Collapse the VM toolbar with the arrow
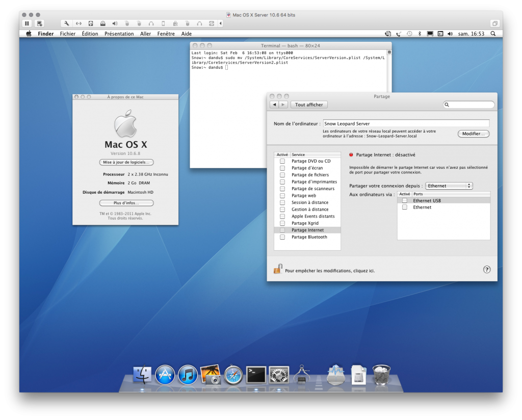 point(220,23)
